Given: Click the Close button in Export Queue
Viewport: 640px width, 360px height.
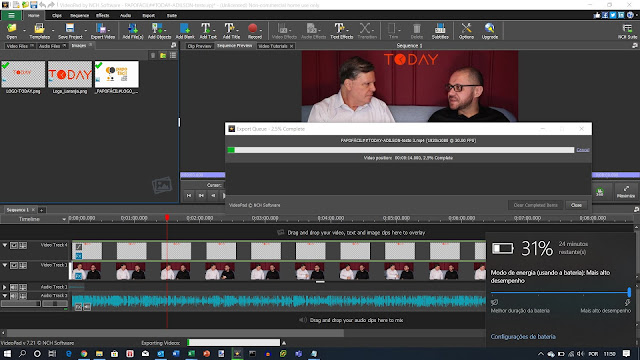Looking at the screenshot, I should pos(576,205).
